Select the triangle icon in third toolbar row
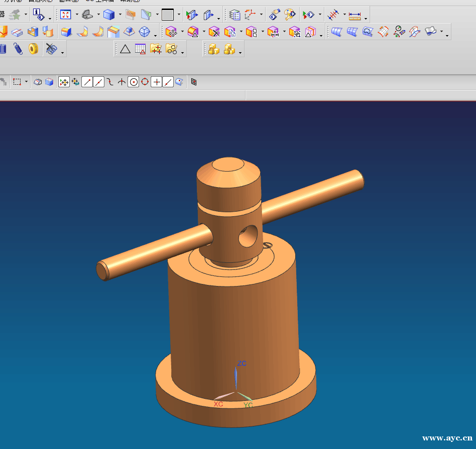 [125, 49]
